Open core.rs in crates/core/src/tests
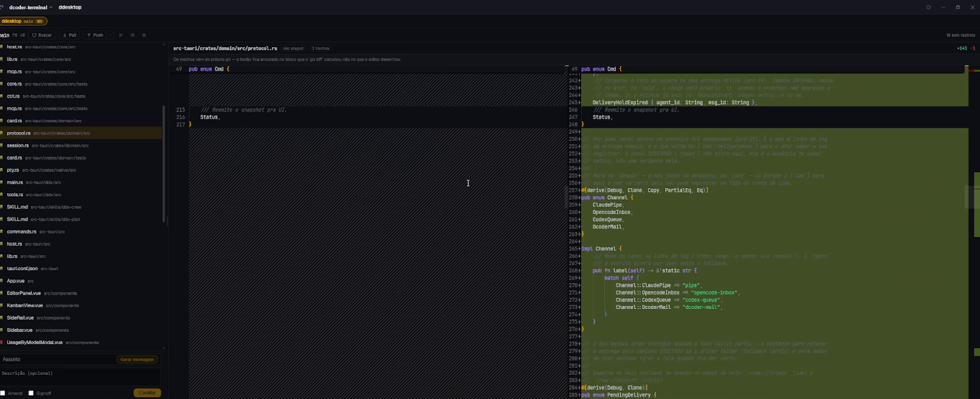 point(82,84)
